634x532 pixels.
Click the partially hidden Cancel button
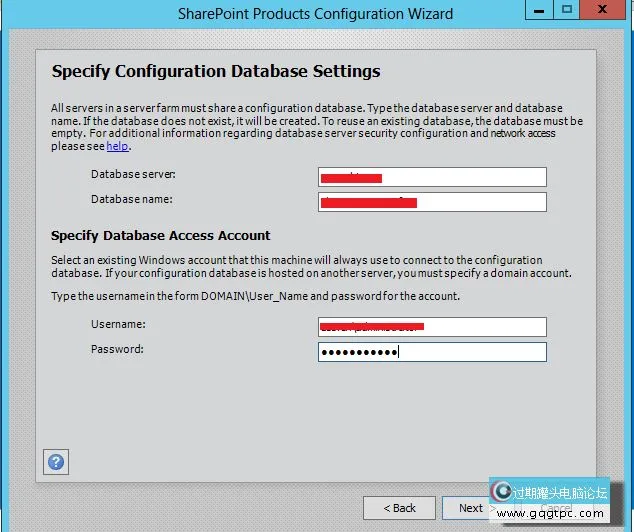click(556, 509)
